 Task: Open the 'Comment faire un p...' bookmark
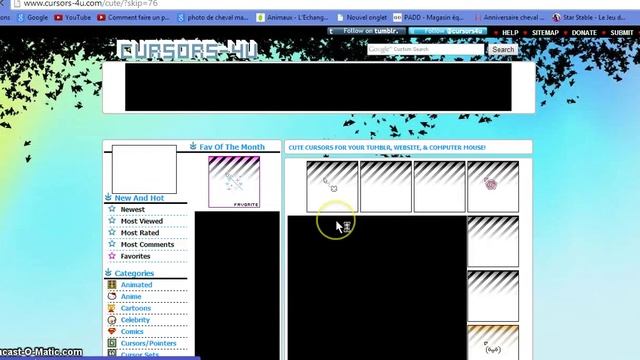(x=133, y=18)
